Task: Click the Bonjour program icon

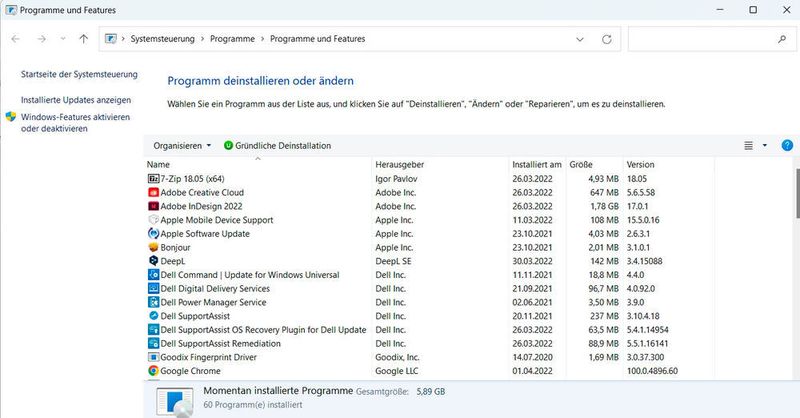Action: tap(153, 248)
